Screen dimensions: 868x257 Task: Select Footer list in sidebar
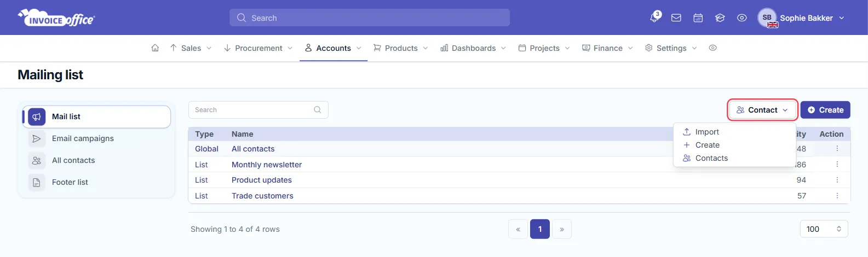[x=96, y=182]
